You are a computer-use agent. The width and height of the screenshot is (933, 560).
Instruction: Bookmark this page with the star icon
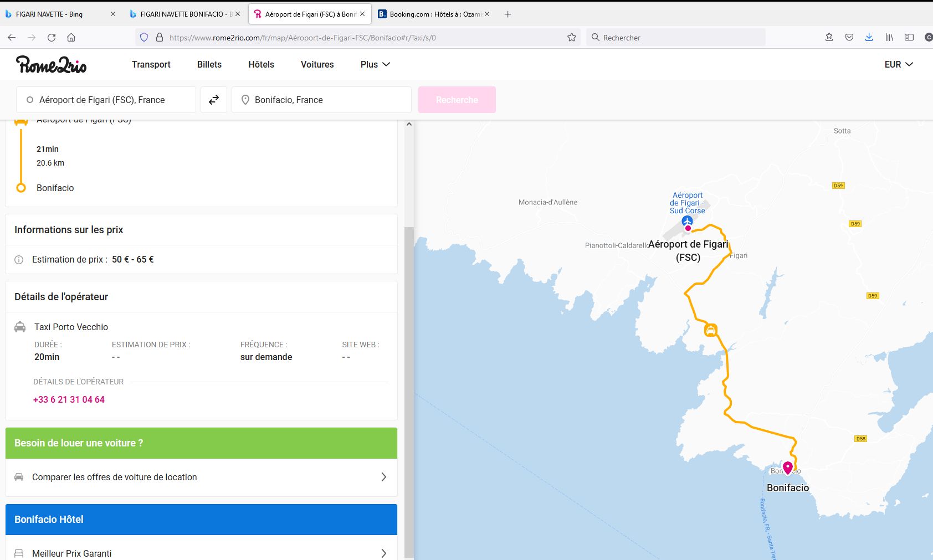point(572,38)
